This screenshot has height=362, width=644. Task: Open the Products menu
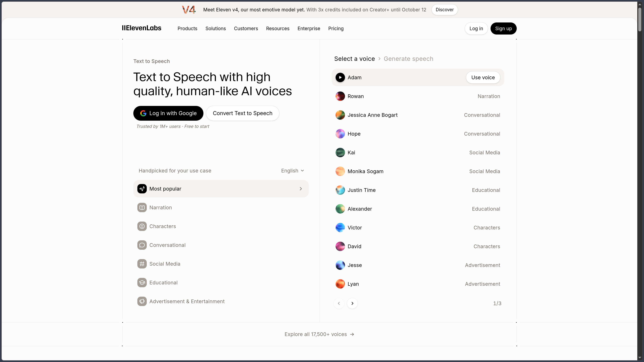point(187,28)
